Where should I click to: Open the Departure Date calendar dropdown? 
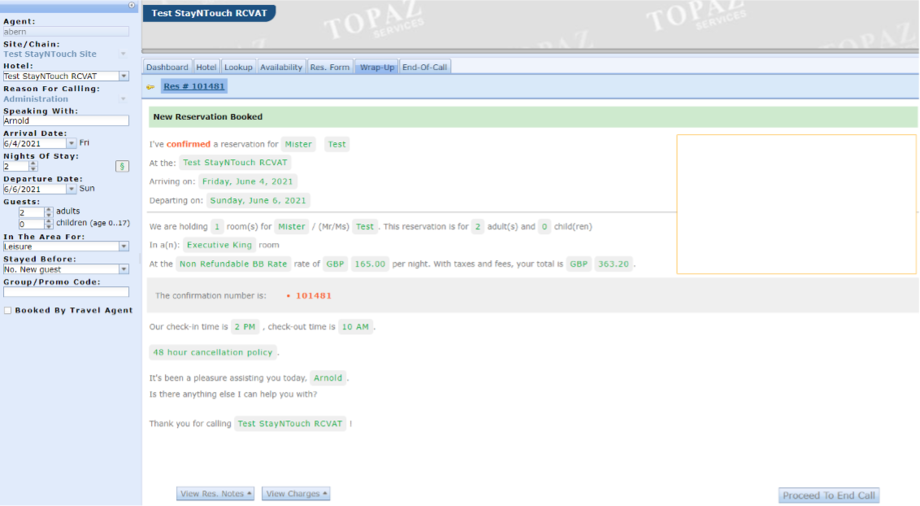click(x=71, y=189)
